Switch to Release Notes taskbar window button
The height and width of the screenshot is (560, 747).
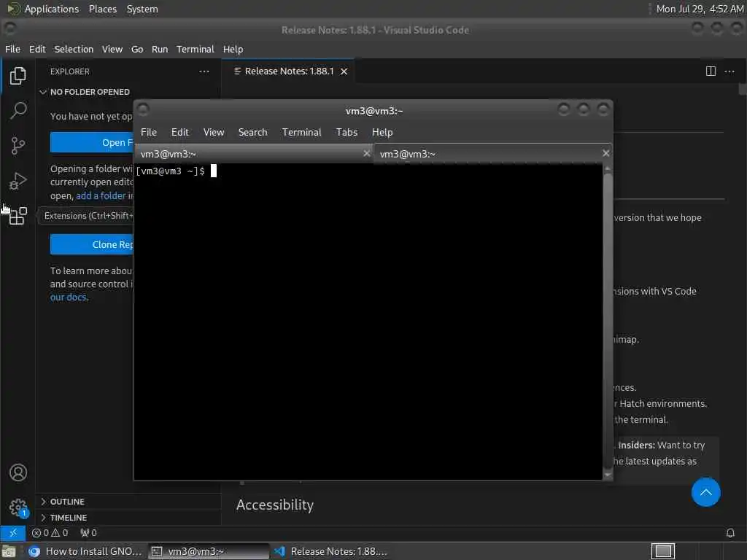click(x=331, y=551)
